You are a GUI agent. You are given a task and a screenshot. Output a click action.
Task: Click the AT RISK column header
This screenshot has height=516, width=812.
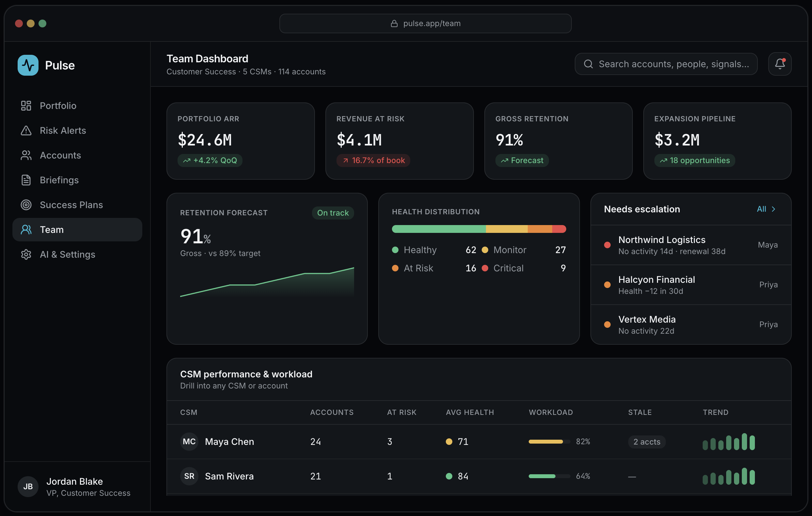(x=401, y=412)
